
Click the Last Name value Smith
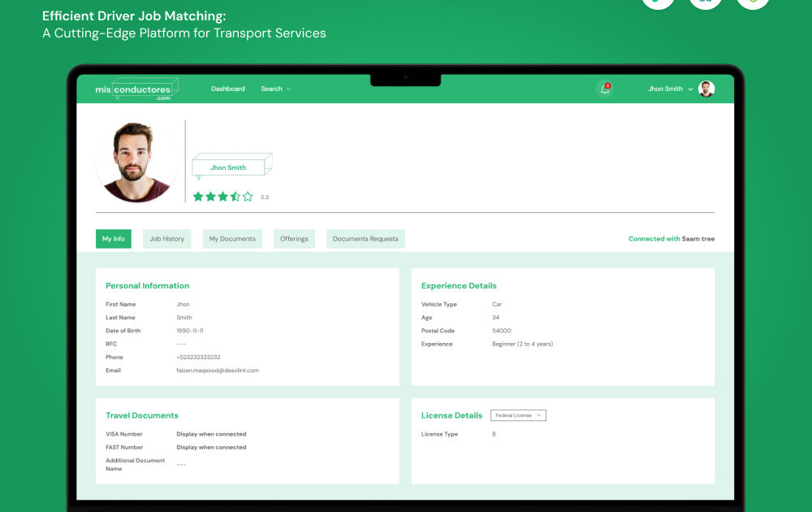point(184,318)
